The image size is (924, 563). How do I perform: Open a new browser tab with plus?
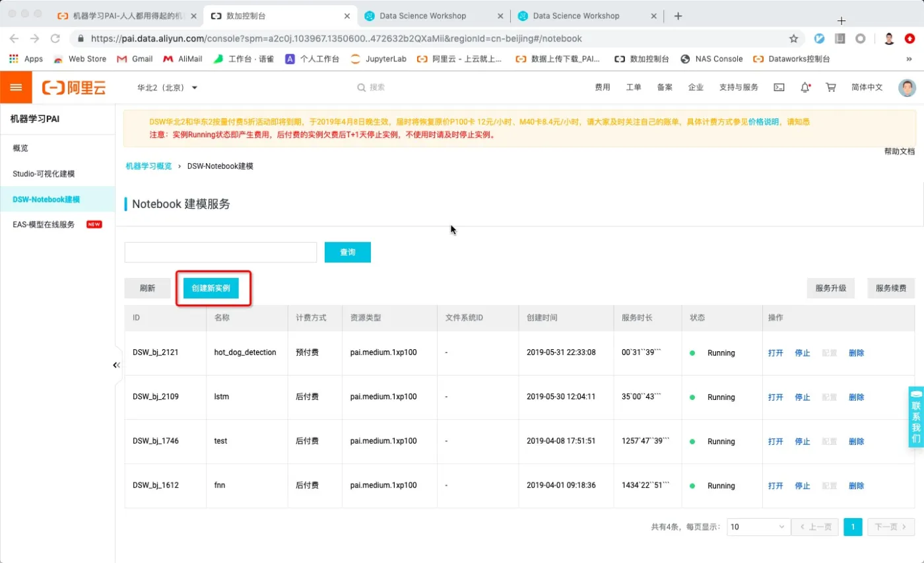[678, 16]
